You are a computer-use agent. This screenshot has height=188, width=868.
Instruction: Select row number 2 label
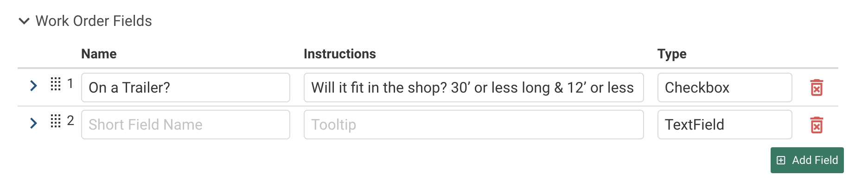70,121
